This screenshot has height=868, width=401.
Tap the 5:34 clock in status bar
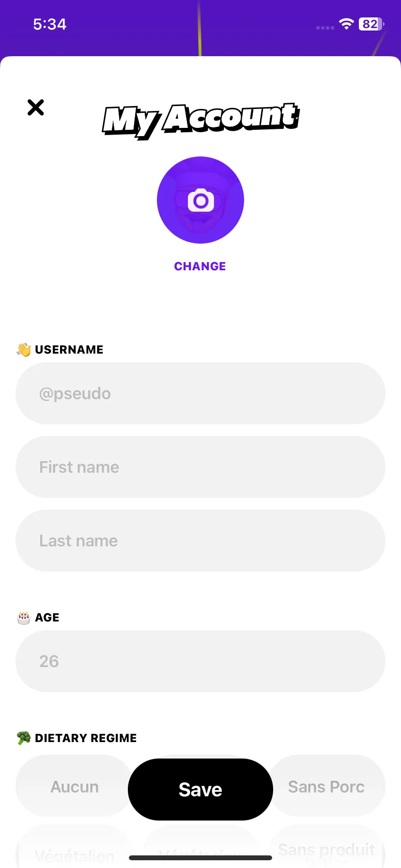click(50, 24)
